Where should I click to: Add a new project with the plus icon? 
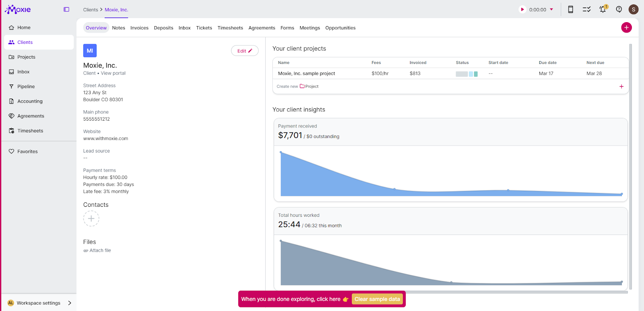click(x=621, y=87)
